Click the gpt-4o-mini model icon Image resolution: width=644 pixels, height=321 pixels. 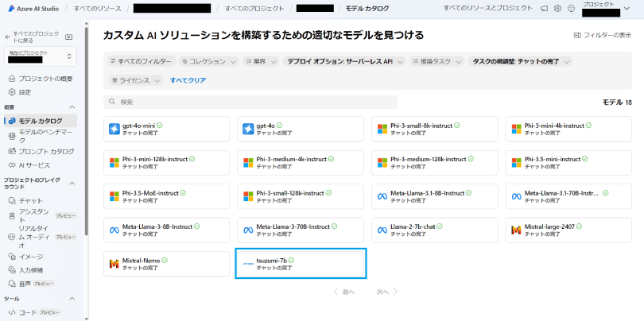[x=114, y=129]
